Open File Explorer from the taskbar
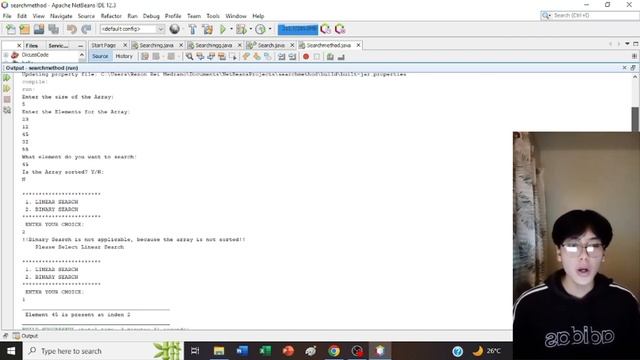Screen dimensions: 640x360 [219, 351]
